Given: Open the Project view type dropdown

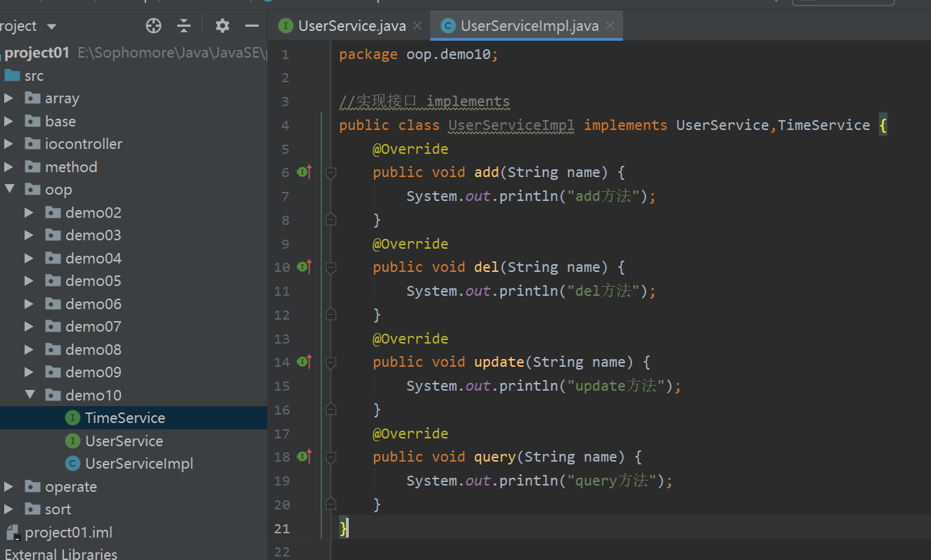Looking at the screenshot, I should pos(51,27).
